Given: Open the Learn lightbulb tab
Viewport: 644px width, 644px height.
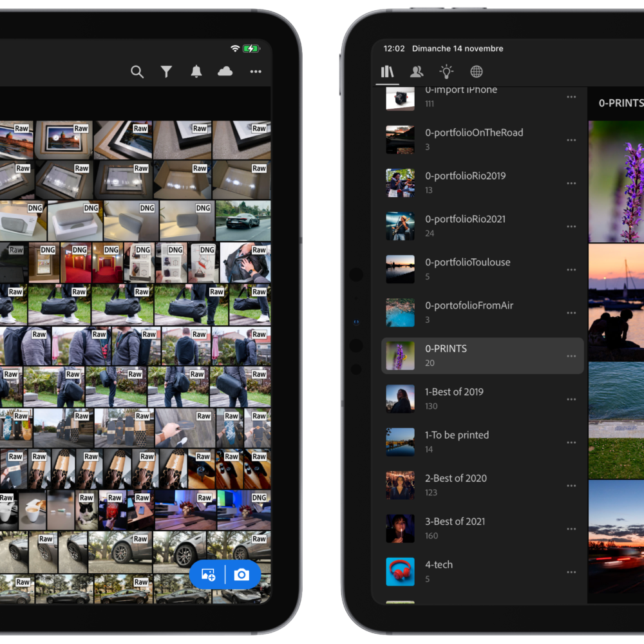Looking at the screenshot, I should [446, 71].
